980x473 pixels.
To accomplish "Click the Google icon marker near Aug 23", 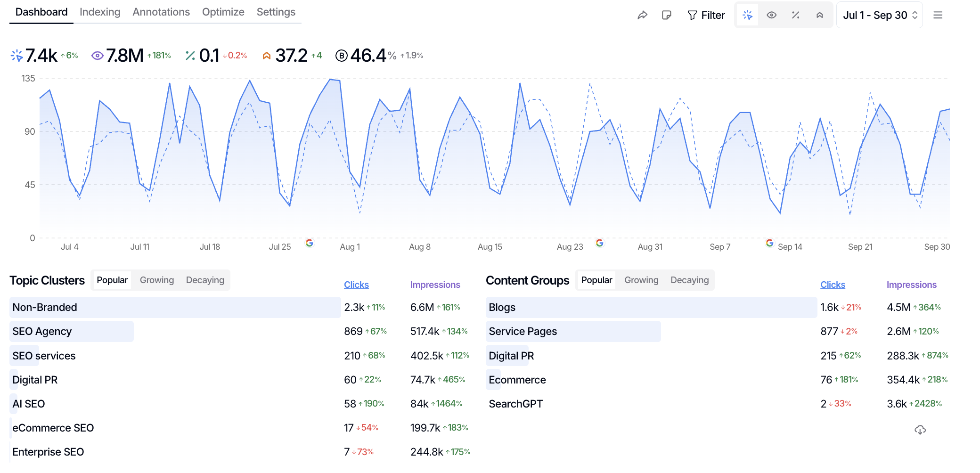I will (x=600, y=243).
